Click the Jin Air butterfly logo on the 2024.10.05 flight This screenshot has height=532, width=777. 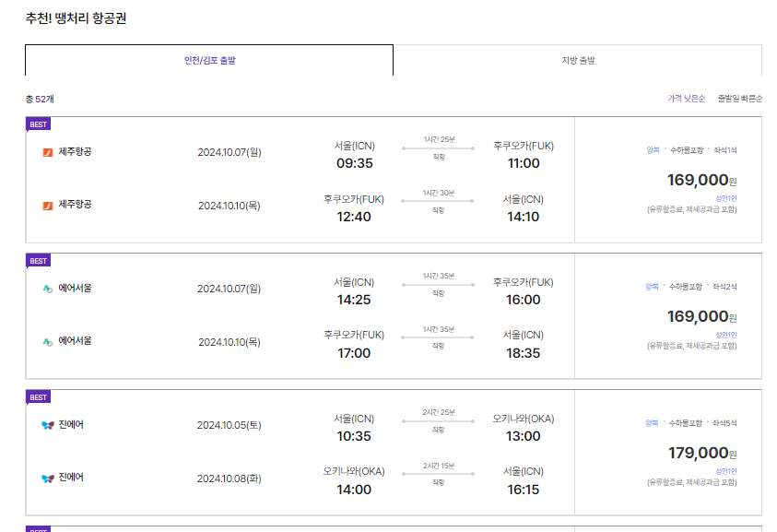pos(48,425)
